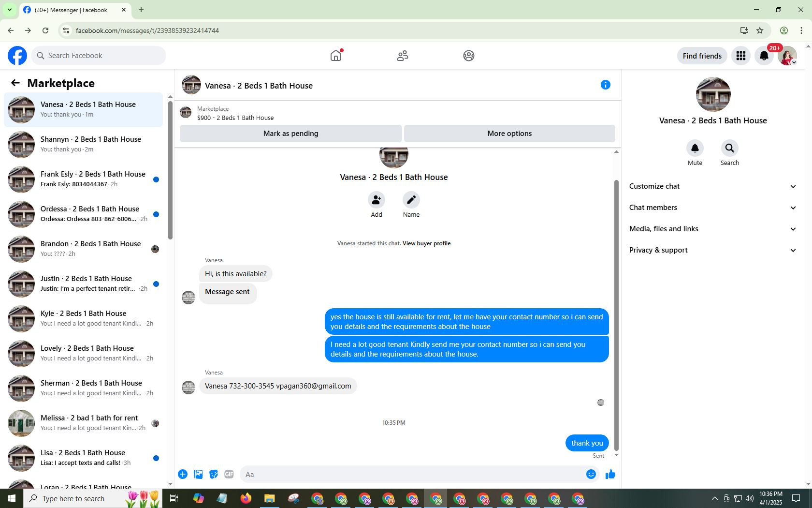The image size is (812, 508).
Task: Open Firefox from the taskbar
Action: [246, 498]
